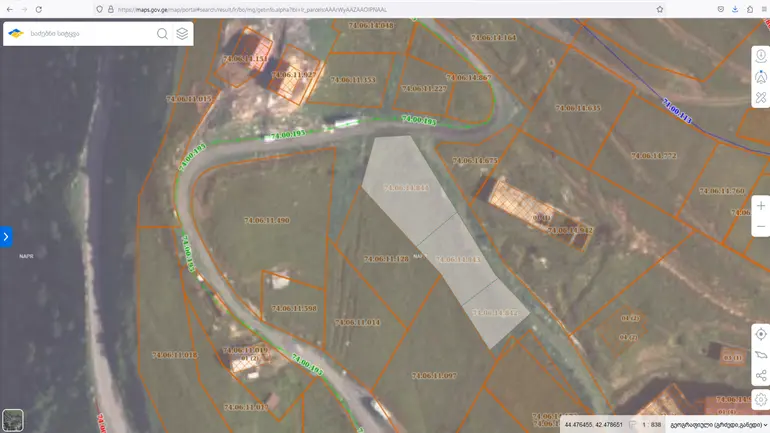Image resolution: width=770 pixels, height=433 pixels.
Task: Open the map layers panel
Action: (x=182, y=33)
